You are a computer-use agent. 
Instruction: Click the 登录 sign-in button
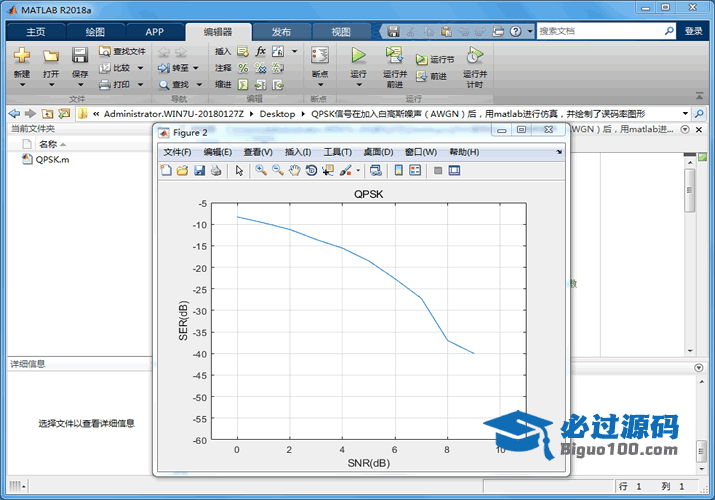click(x=693, y=31)
